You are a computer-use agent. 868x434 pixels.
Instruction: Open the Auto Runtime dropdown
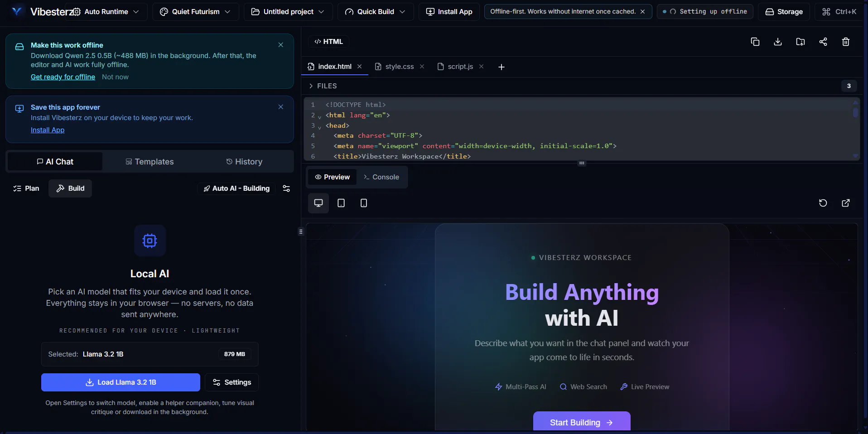[107, 12]
